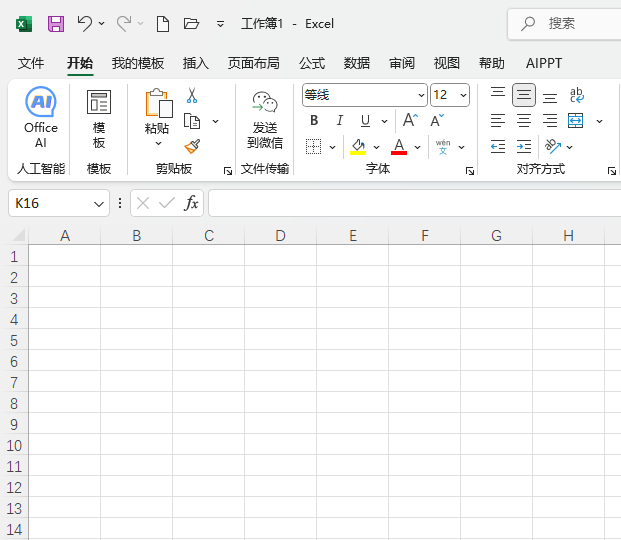This screenshot has width=621, height=540.
Task: Send file to WeChat (发送到微信)
Action: [x=265, y=119]
